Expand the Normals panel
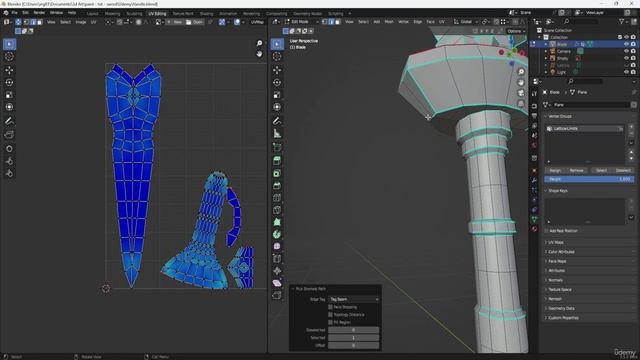The image size is (640, 360). coord(556,280)
